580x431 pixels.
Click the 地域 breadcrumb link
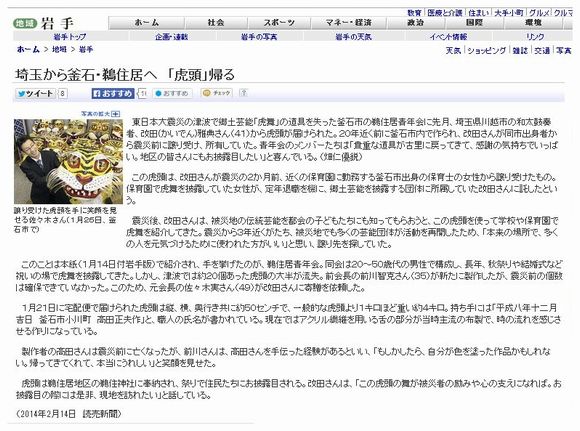tap(59, 49)
